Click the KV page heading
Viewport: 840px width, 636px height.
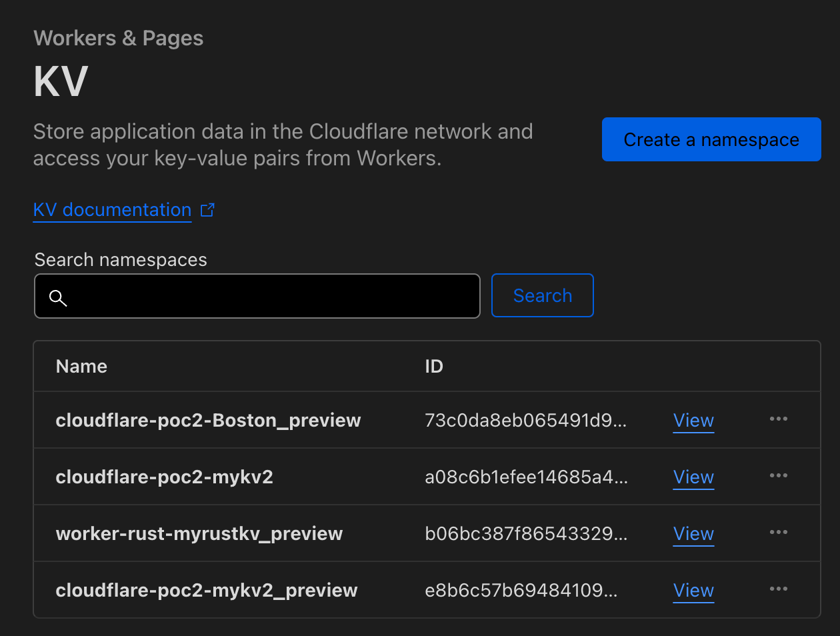(61, 82)
